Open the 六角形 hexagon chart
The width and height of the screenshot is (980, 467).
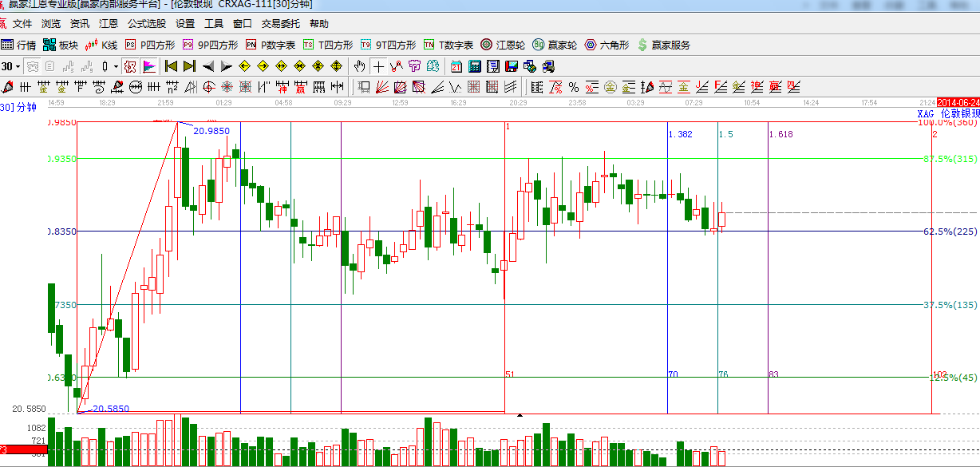(x=607, y=45)
